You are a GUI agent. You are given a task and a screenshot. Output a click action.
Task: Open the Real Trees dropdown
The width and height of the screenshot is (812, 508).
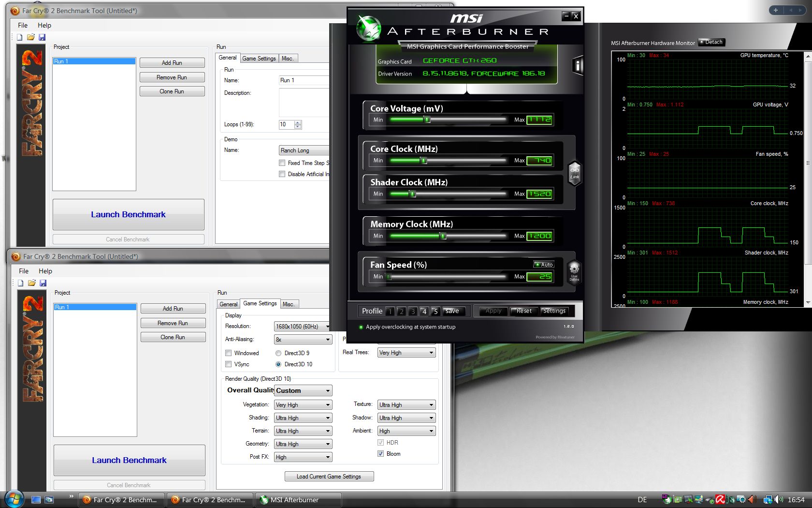[x=406, y=353]
